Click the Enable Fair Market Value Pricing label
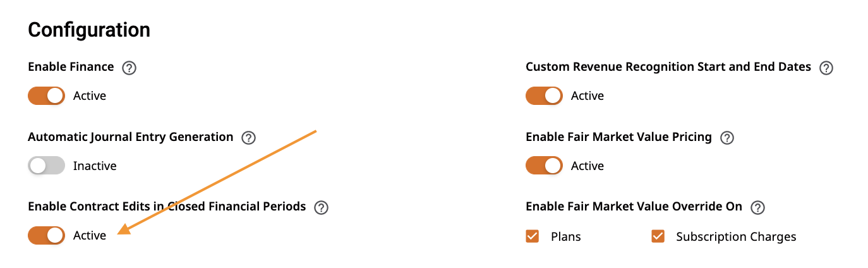Image resolution: width=868 pixels, height=268 pixels. pyautogui.click(x=618, y=137)
